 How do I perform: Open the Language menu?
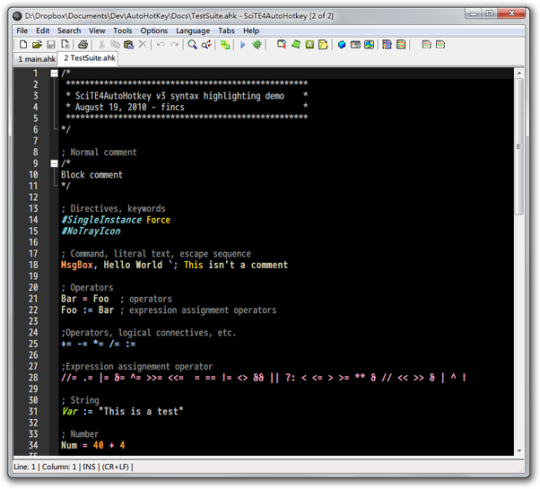coord(193,31)
